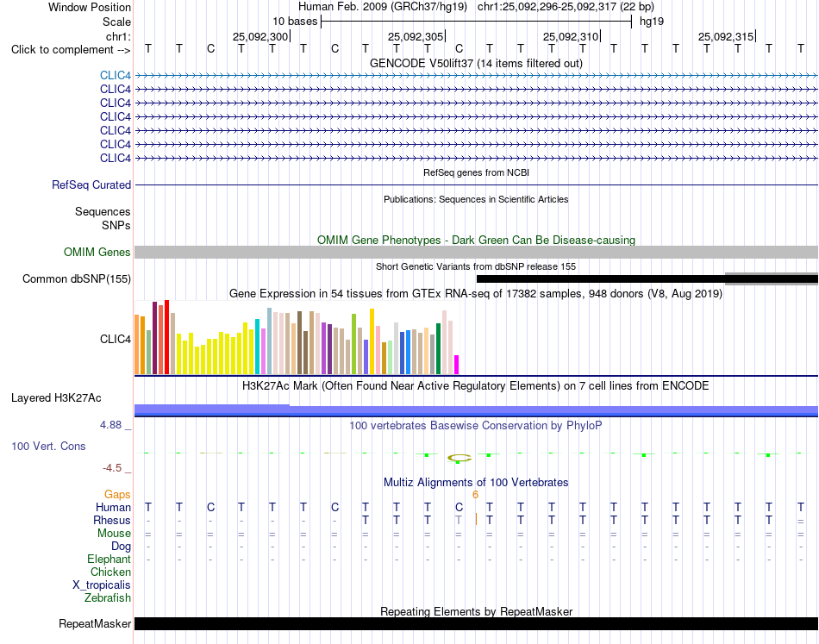Click the 4.88 upper PhyloP axis value

point(110,425)
